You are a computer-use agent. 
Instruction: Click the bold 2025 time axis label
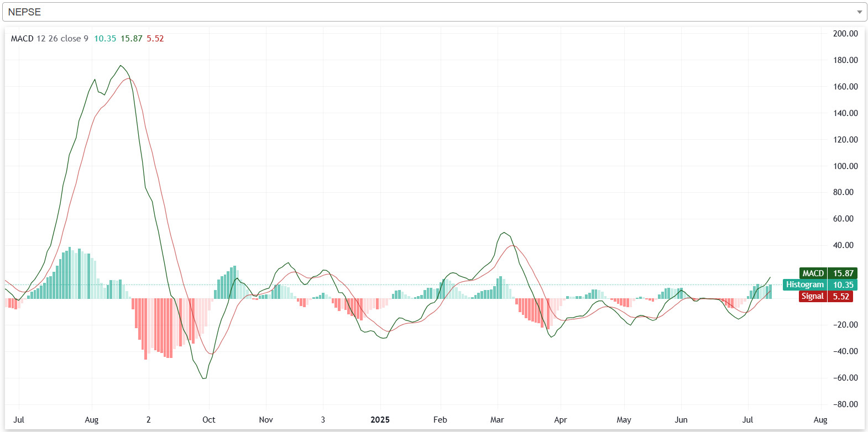click(x=380, y=420)
